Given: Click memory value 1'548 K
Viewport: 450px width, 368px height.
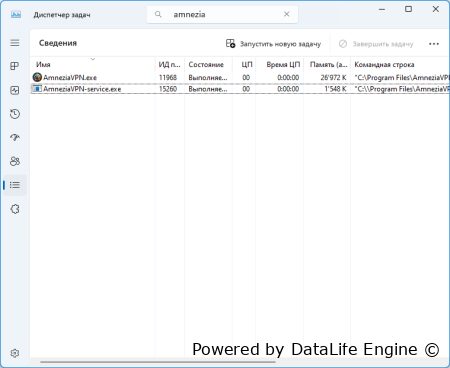Looking at the screenshot, I should point(335,89).
